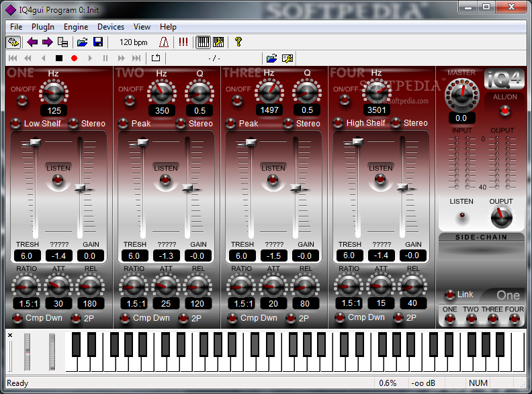Click the MASTER knob
The image size is (532, 394).
click(x=461, y=94)
